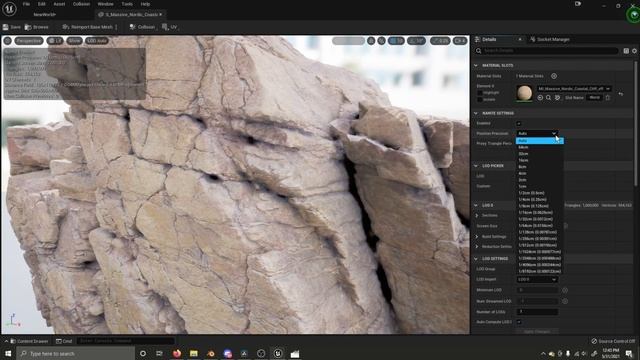Browse to asset in Content Browser
The height and width of the screenshot is (360, 640).
point(37,27)
